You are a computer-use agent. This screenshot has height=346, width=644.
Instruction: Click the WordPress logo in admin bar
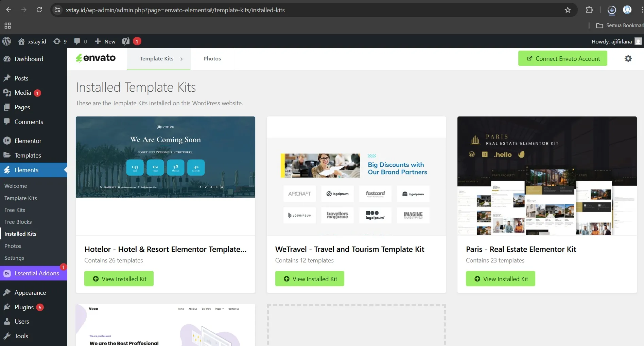pyautogui.click(x=7, y=41)
